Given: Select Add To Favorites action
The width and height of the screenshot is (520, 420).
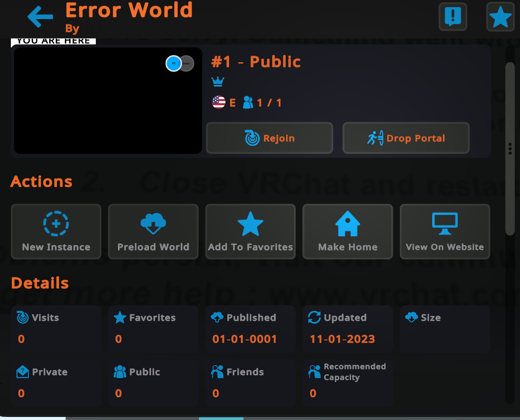Looking at the screenshot, I should pos(250,232).
